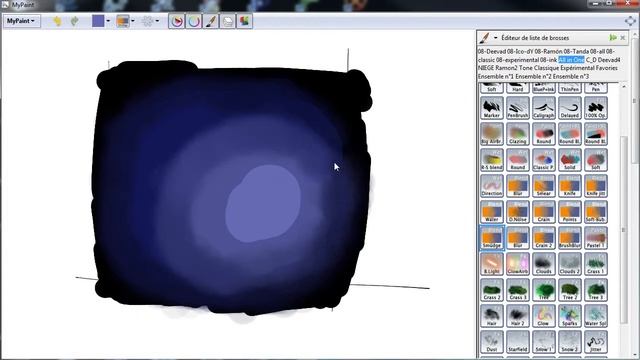
Task: Click the brush settings gear icon
Action: pyautogui.click(x=147, y=21)
